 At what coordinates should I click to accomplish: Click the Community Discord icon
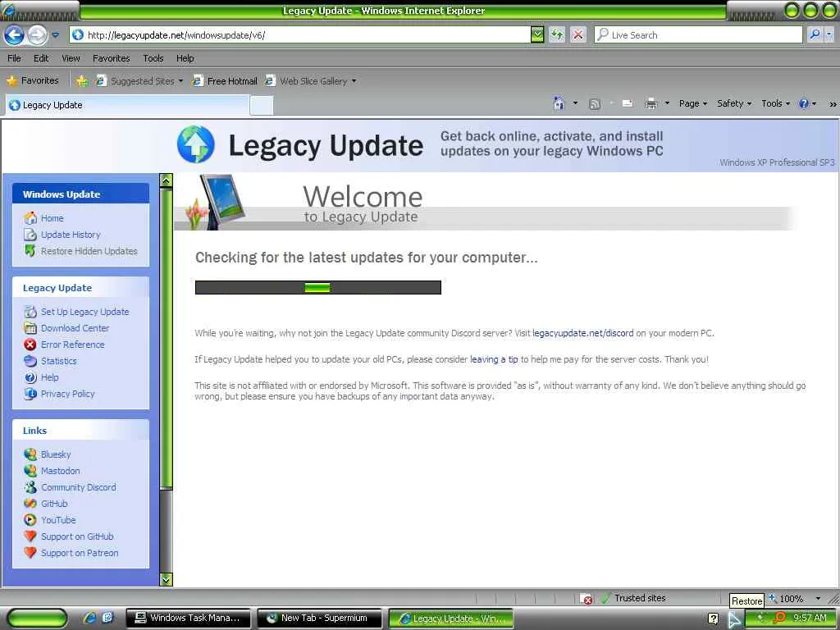tap(30, 487)
